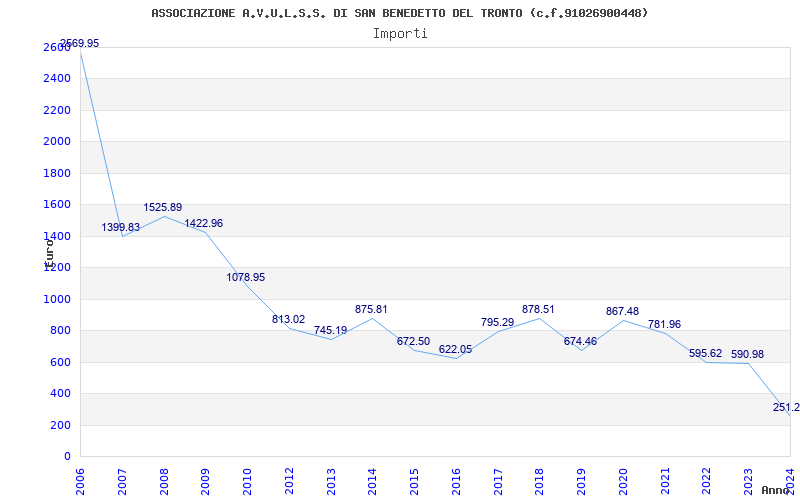The image size is (800, 500).
Task: Select the data label 813.02
Action: point(288,319)
